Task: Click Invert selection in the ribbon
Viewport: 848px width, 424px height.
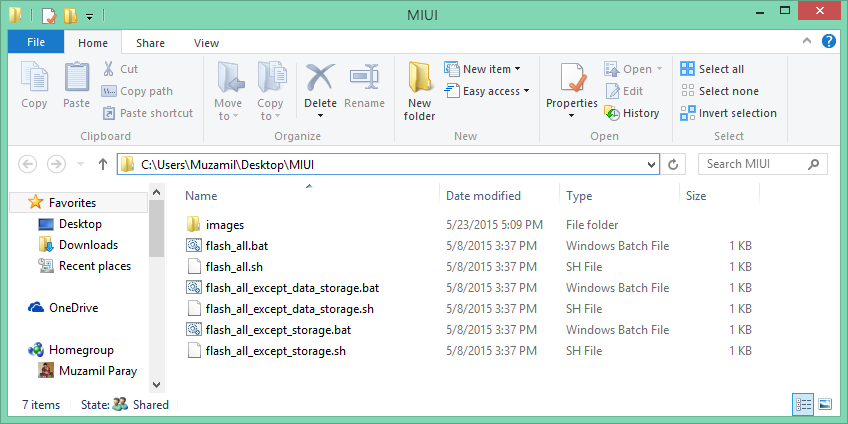Action: tap(728, 113)
